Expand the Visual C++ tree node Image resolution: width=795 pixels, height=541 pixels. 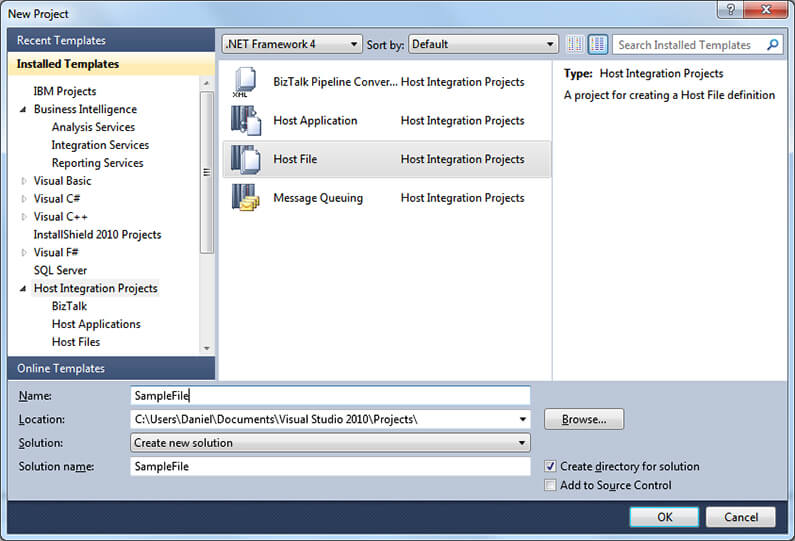(x=23, y=217)
